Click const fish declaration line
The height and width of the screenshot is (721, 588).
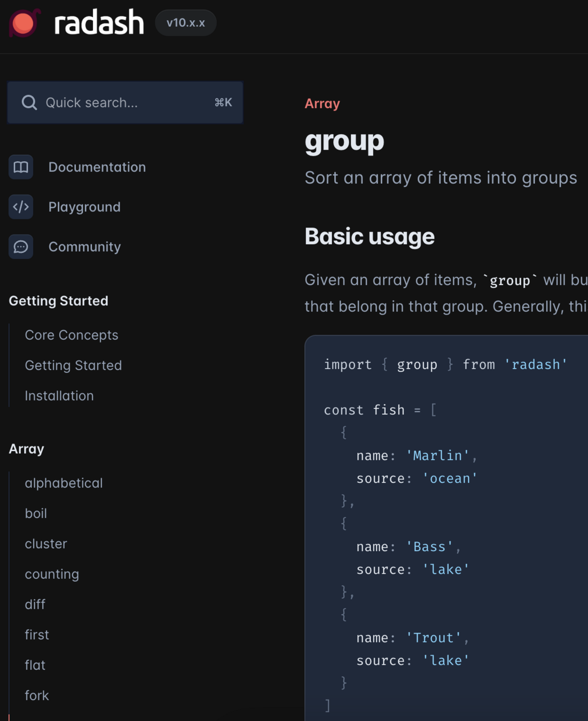pos(380,410)
